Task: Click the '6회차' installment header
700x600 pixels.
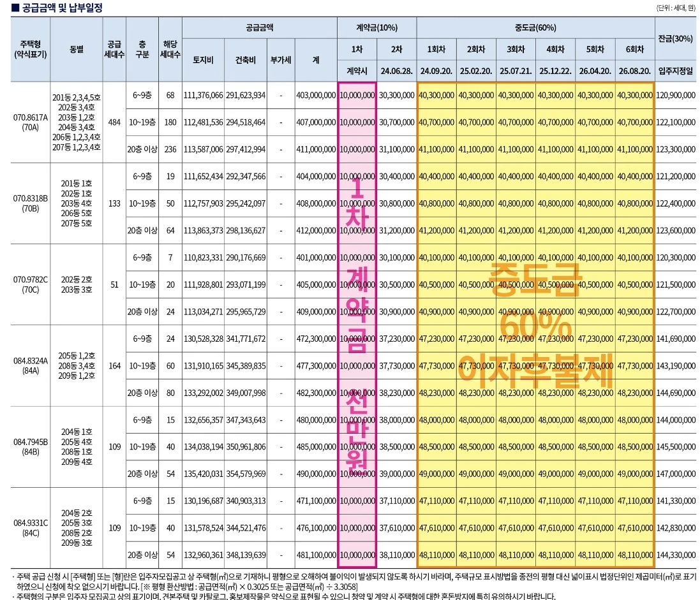Action: (635, 49)
